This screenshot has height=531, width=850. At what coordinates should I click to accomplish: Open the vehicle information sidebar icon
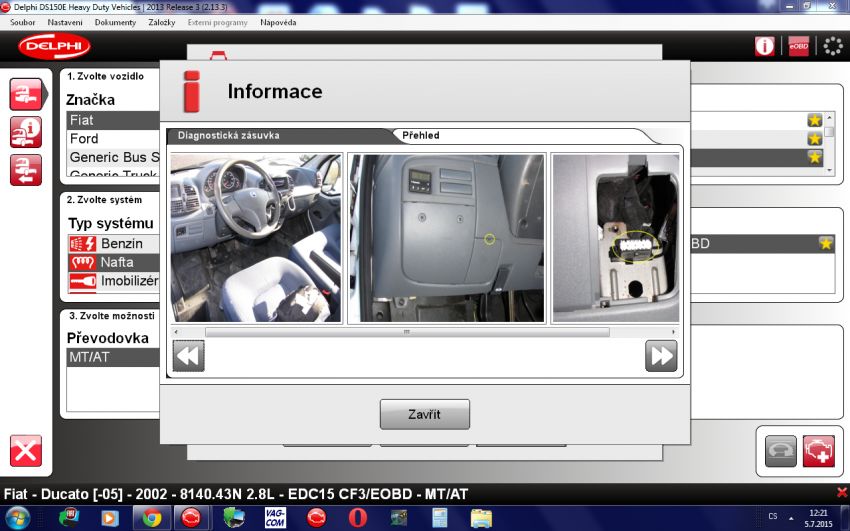pyautogui.click(x=26, y=132)
